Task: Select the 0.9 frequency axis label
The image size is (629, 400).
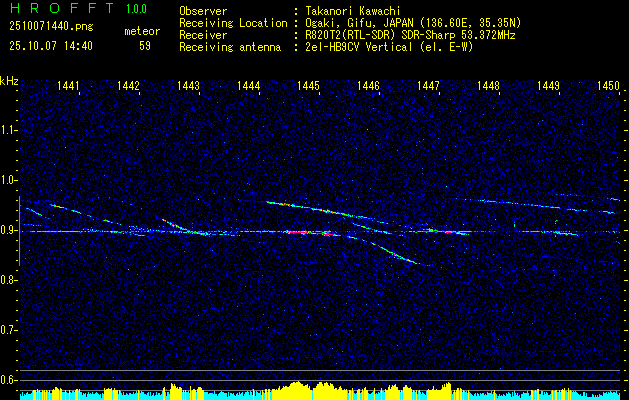Action: (x=9, y=229)
